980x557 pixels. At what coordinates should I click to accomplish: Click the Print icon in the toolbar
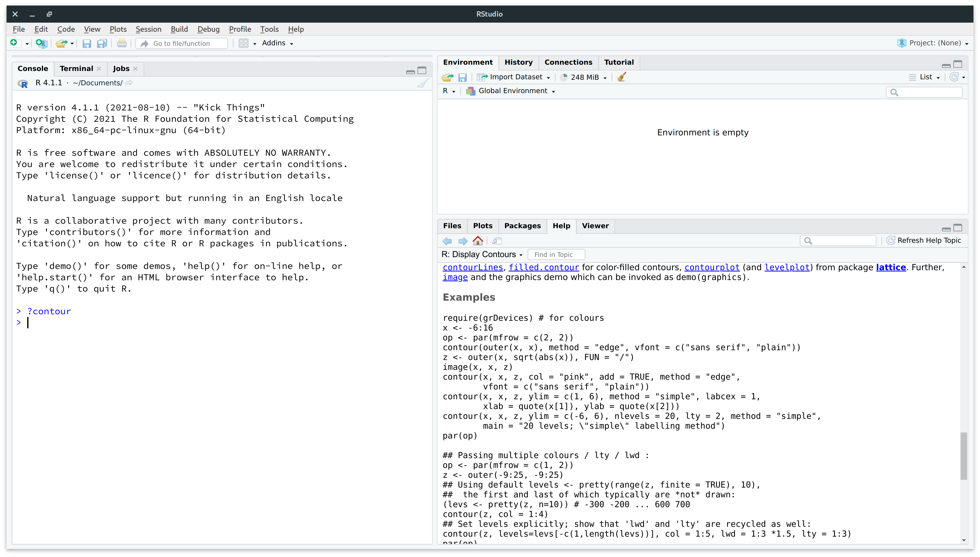pyautogui.click(x=122, y=43)
